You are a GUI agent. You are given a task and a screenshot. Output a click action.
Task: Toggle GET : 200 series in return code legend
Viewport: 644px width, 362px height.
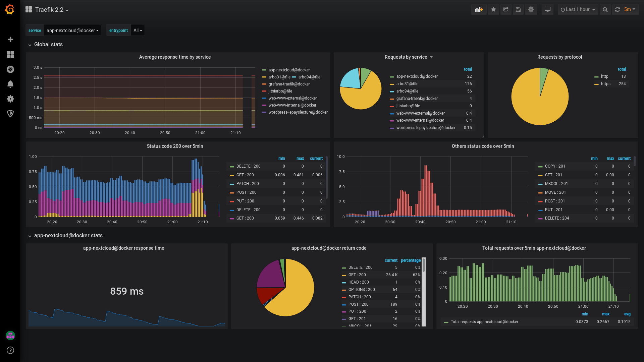pos(357,275)
